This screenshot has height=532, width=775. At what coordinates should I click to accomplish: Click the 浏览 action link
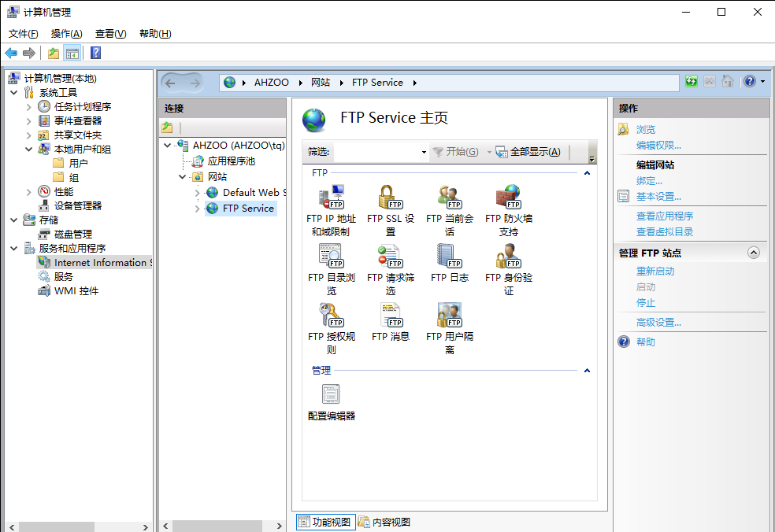click(646, 129)
